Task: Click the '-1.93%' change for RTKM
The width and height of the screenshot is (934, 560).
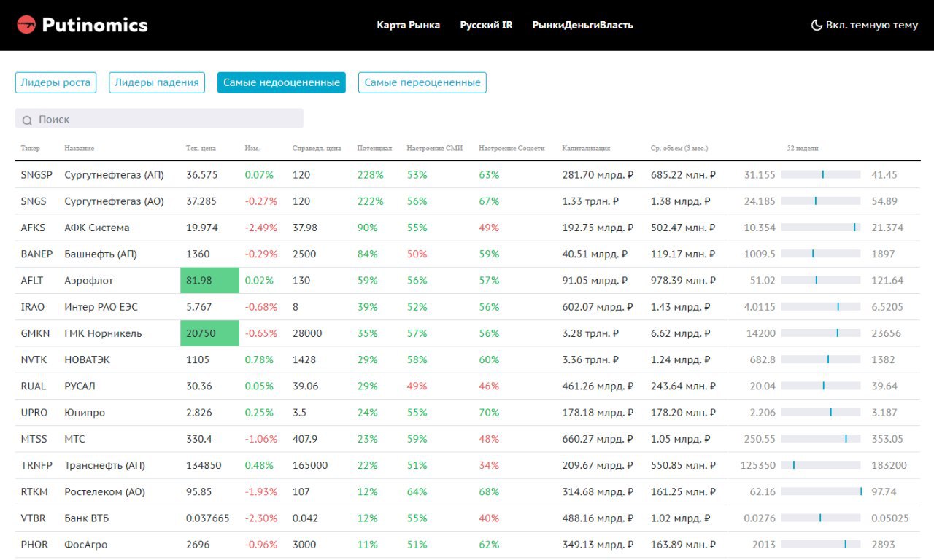Action: click(261, 491)
